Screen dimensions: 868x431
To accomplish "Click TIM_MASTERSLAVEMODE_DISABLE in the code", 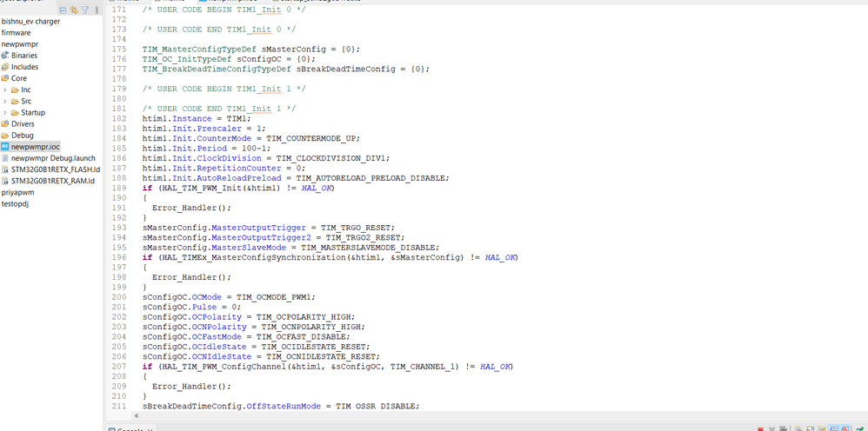I will coord(370,248).
